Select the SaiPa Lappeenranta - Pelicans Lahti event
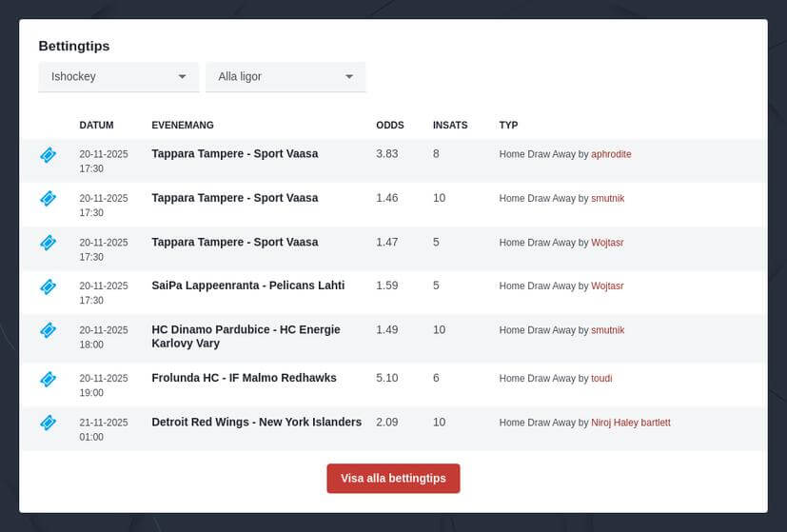 pyautogui.click(x=247, y=286)
